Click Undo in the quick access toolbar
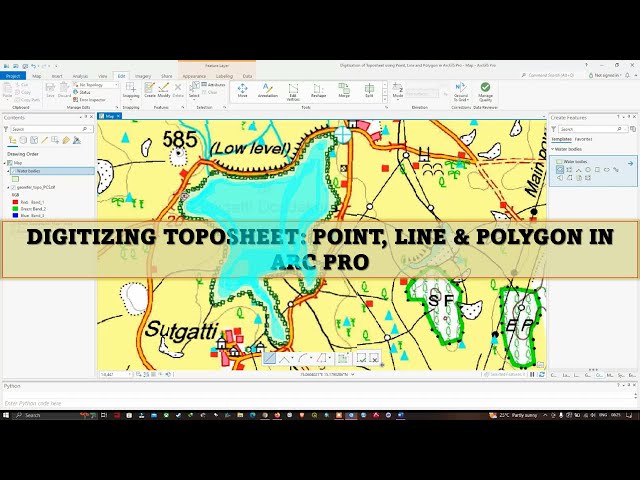The image size is (640, 480). [x=34, y=66]
